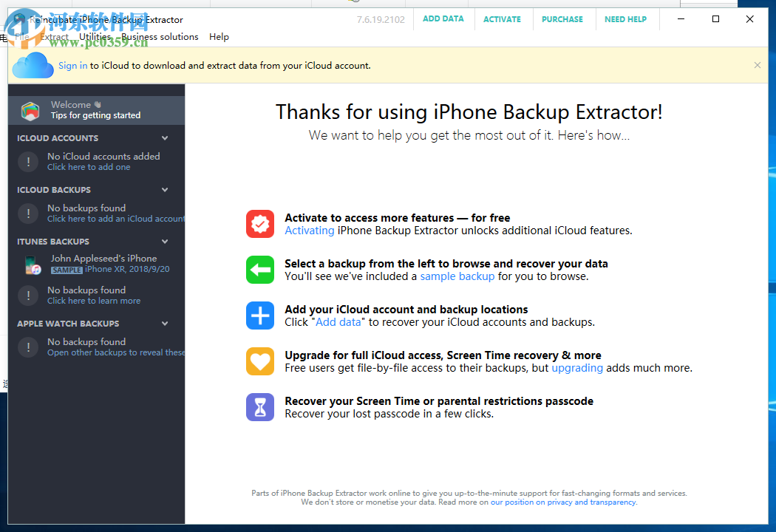
Task: Click the purple hourglass Screen Time icon
Action: pos(259,407)
